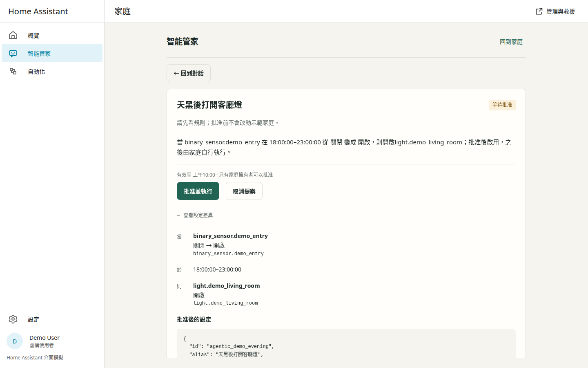Click the "id": "agentic_demo_evening" line
The image size is (588, 368).
[232, 346]
